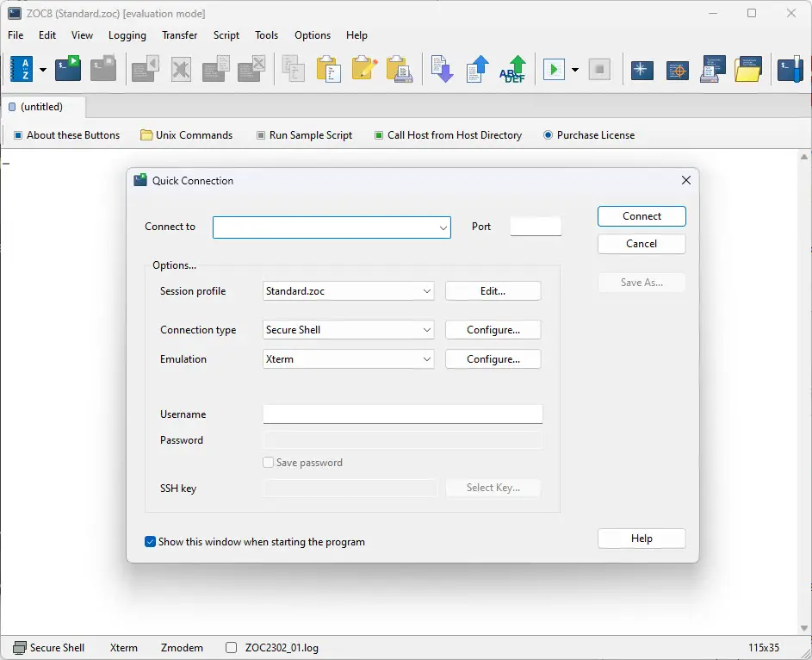Click Xterm in the status bar

(x=124, y=648)
